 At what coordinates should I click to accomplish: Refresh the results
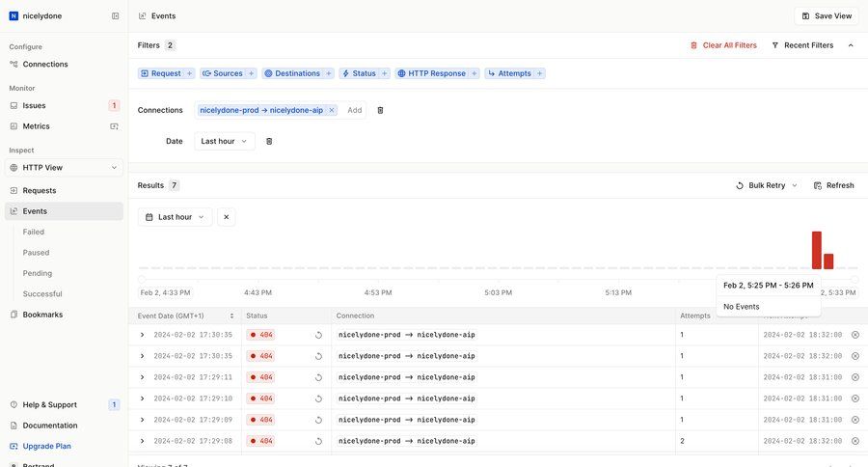point(833,185)
